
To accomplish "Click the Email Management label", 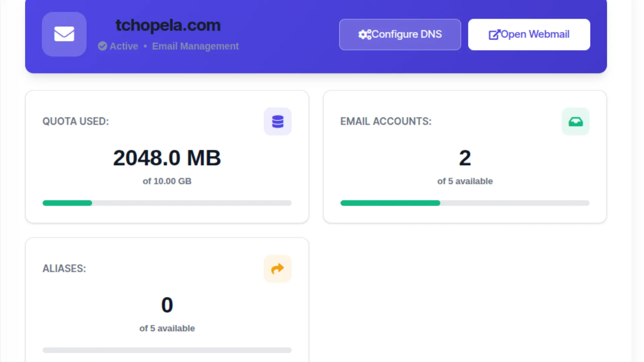I will point(195,46).
